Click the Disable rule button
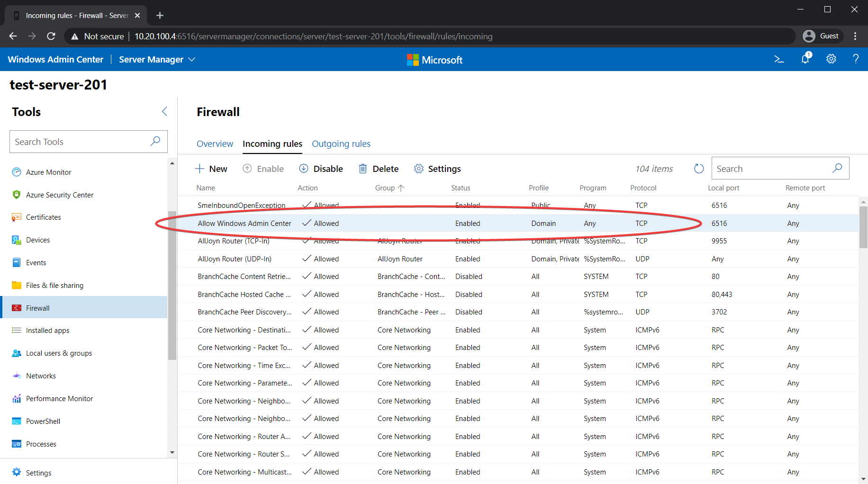 321,169
